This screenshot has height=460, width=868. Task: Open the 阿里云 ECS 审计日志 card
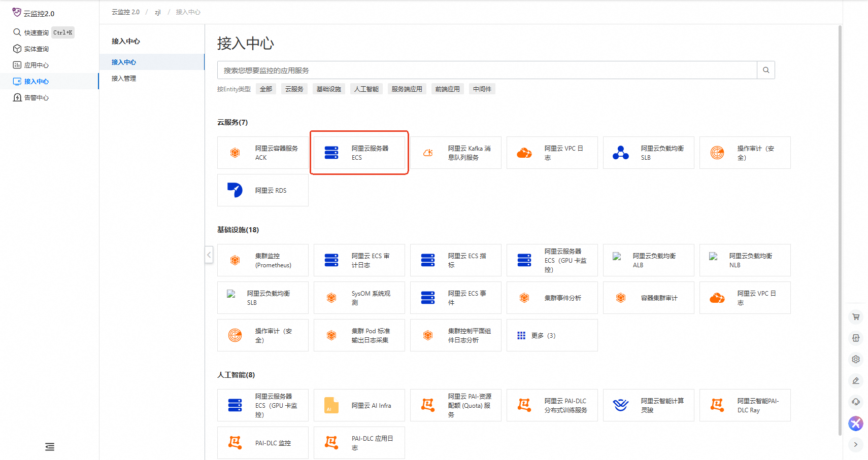coord(359,260)
